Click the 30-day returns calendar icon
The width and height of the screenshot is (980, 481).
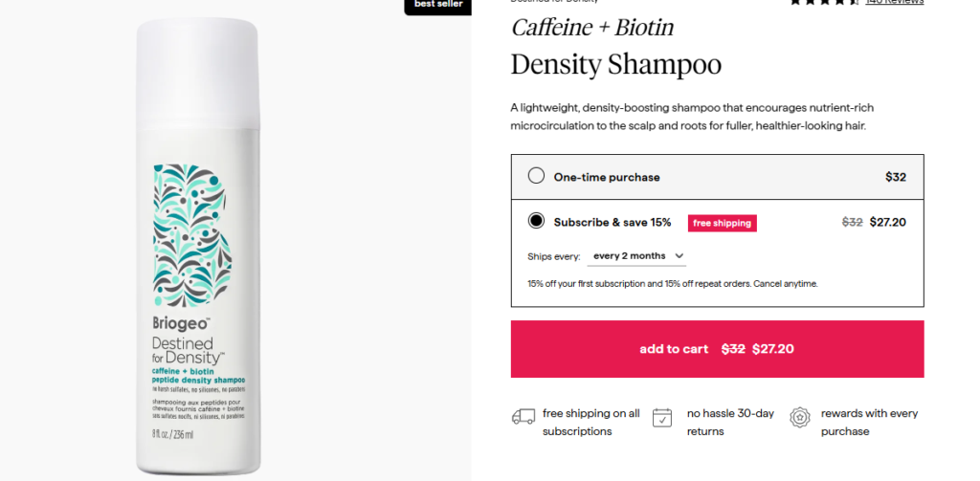tap(662, 417)
